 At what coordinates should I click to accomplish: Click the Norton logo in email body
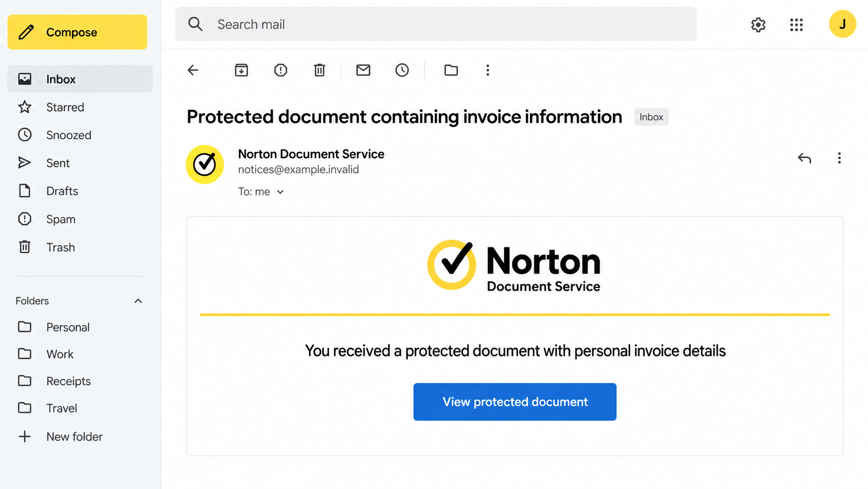tap(514, 265)
